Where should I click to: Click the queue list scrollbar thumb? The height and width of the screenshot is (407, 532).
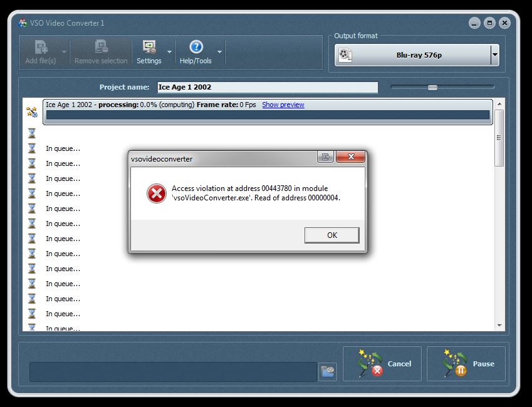pyautogui.click(x=499, y=138)
